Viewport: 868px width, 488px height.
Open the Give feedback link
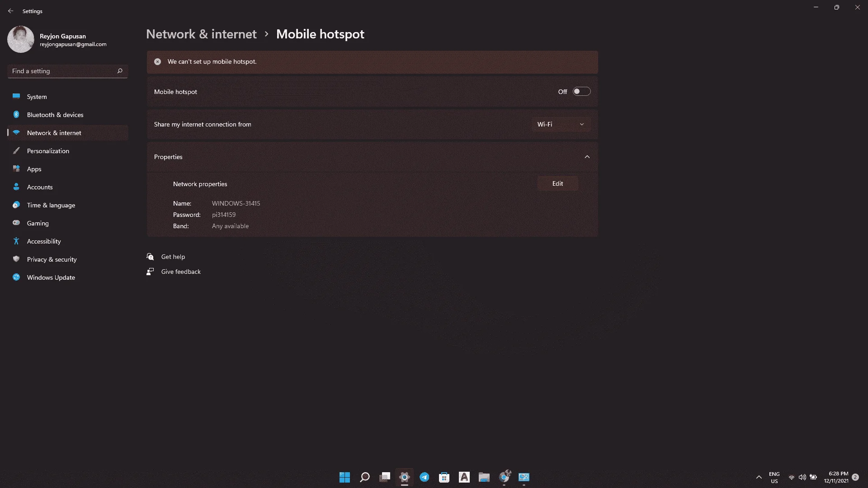pyautogui.click(x=181, y=272)
